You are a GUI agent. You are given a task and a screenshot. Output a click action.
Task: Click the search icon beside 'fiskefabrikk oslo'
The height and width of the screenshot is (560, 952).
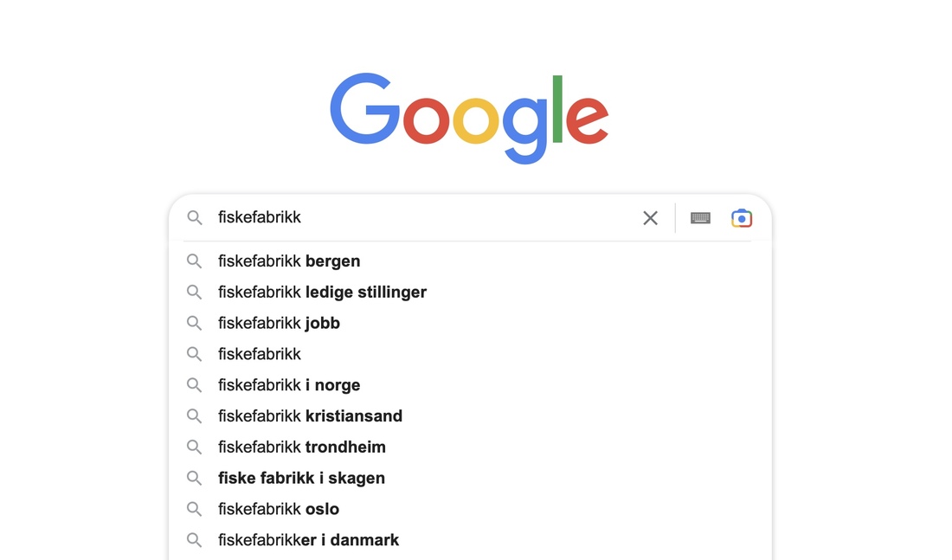(195, 509)
